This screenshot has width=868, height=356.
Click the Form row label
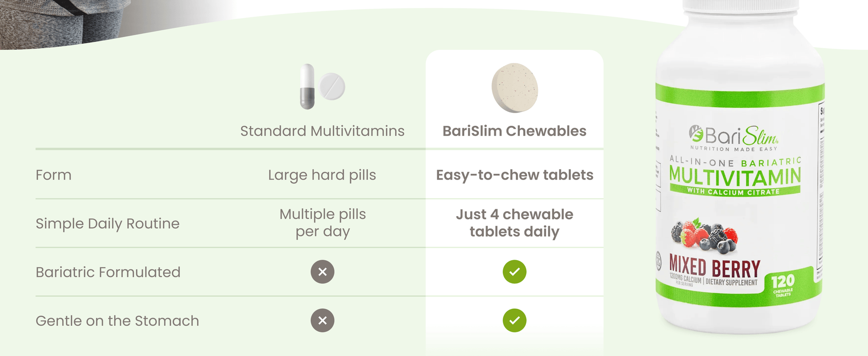54,175
